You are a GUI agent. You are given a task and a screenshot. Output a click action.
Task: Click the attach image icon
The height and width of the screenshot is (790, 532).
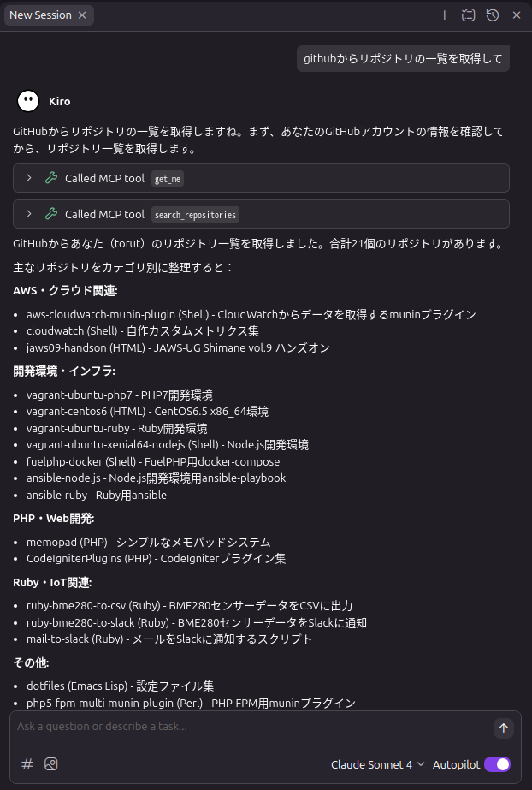click(x=51, y=764)
